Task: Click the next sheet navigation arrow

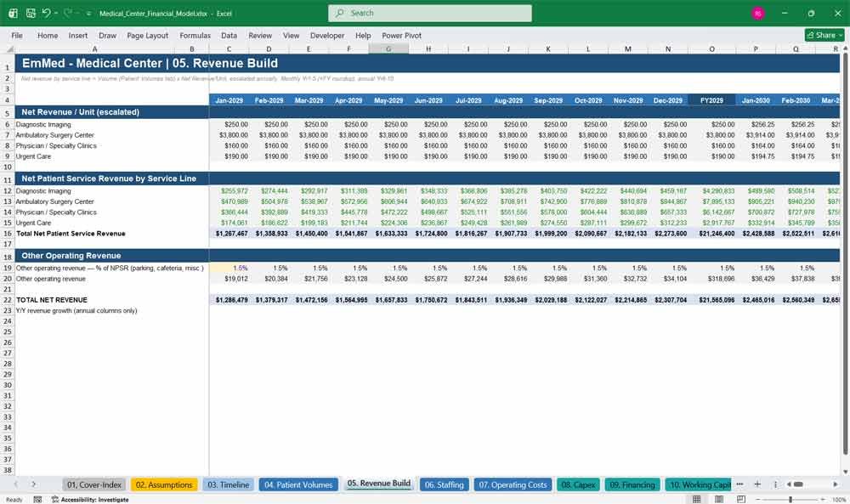Action: coord(34,484)
